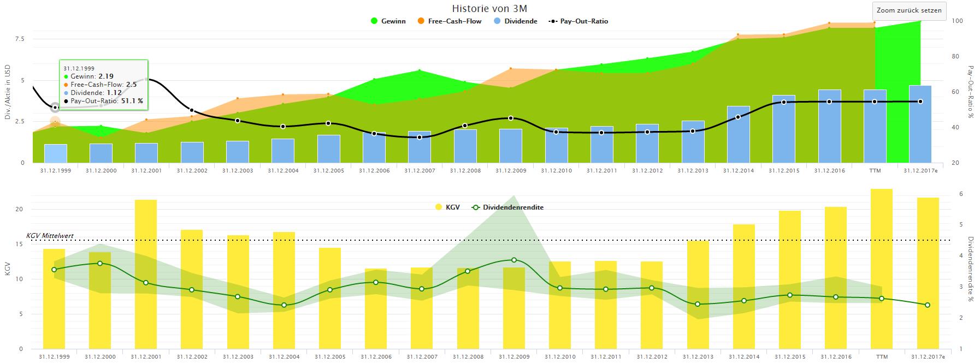
Task: Select the yellow KGV bar for 31.12.2017e
Action: pyautogui.click(x=928, y=273)
